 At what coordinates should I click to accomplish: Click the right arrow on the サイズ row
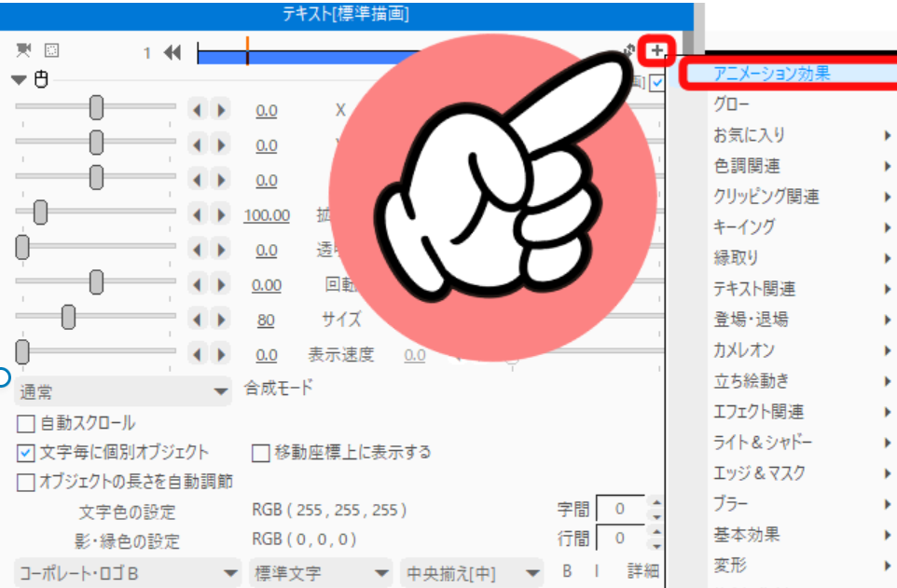pos(220,320)
